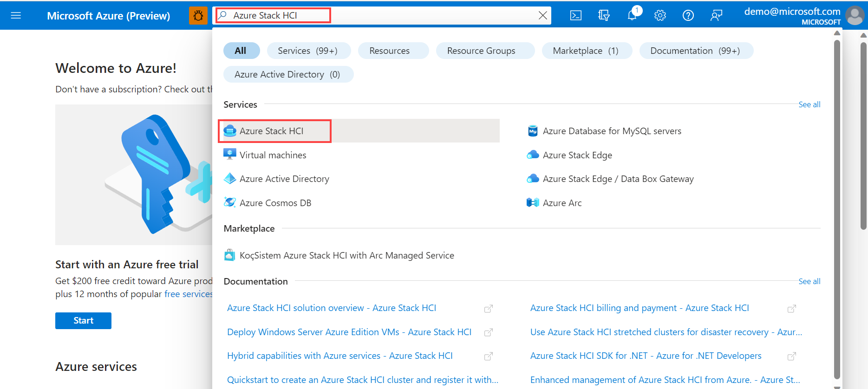
Task: Open Deploy Windows Server Azure Edition VMs doc
Action: 349,332
